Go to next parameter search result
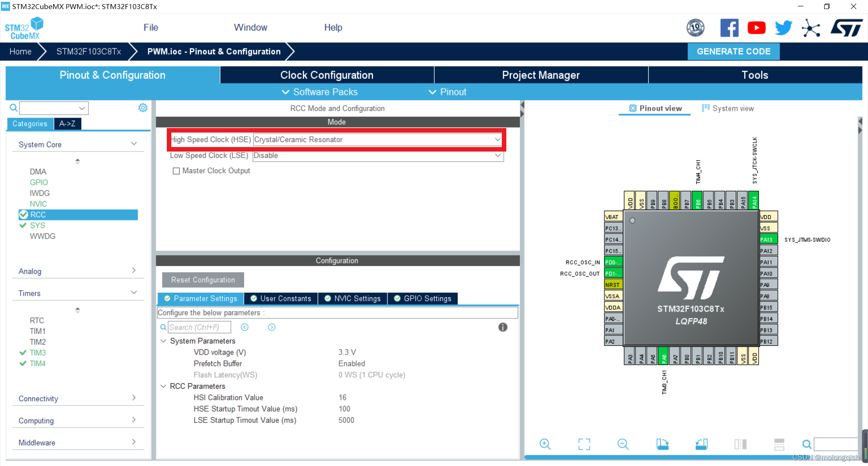 tap(272, 327)
